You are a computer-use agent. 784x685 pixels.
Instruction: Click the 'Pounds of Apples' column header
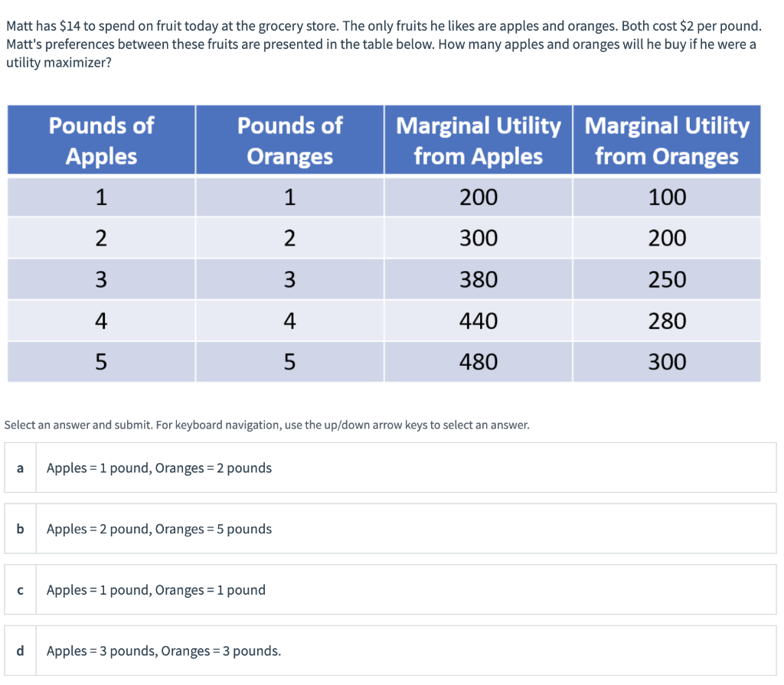(x=101, y=140)
